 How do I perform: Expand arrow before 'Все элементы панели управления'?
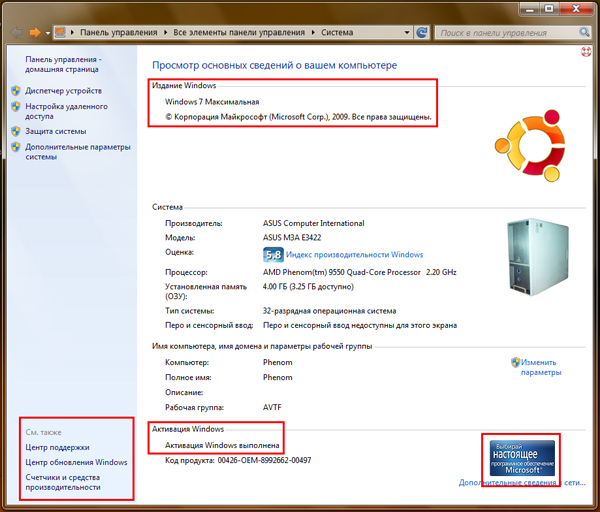(x=165, y=33)
